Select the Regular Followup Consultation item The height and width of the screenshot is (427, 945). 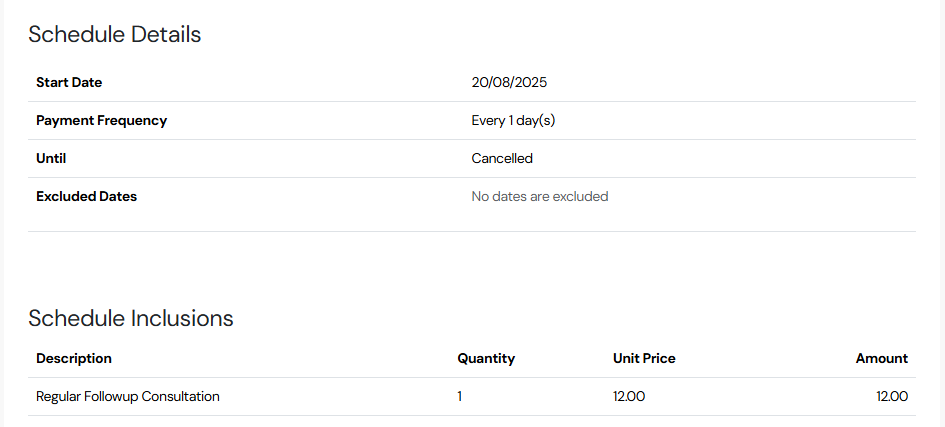(x=128, y=396)
